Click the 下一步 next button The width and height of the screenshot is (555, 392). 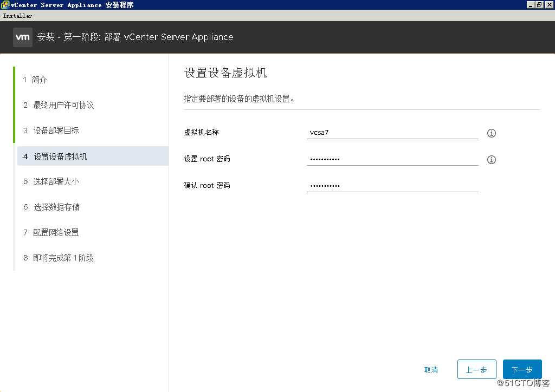(x=522, y=369)
